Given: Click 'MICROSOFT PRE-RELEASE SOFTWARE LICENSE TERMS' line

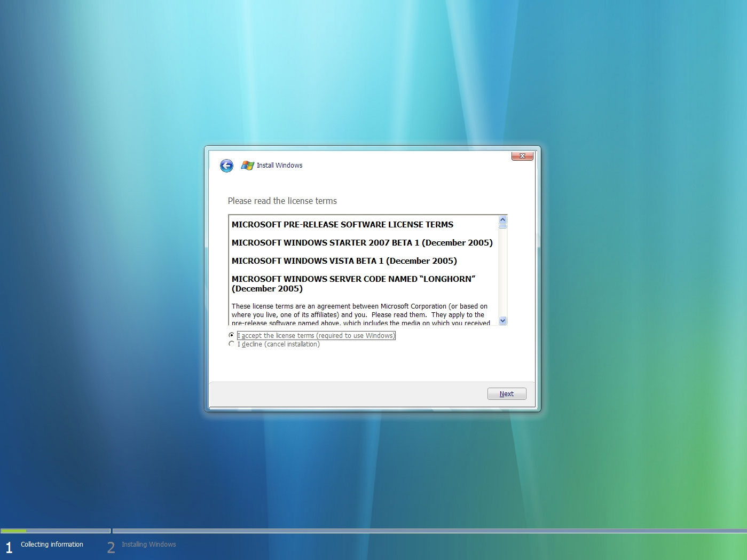Looking at the screenshot, I should (x=342, y=225).
